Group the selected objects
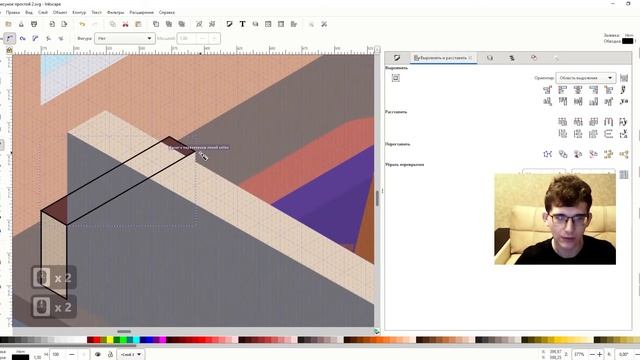This screenshot has width=640, height=360. click(x=199, y=24)
